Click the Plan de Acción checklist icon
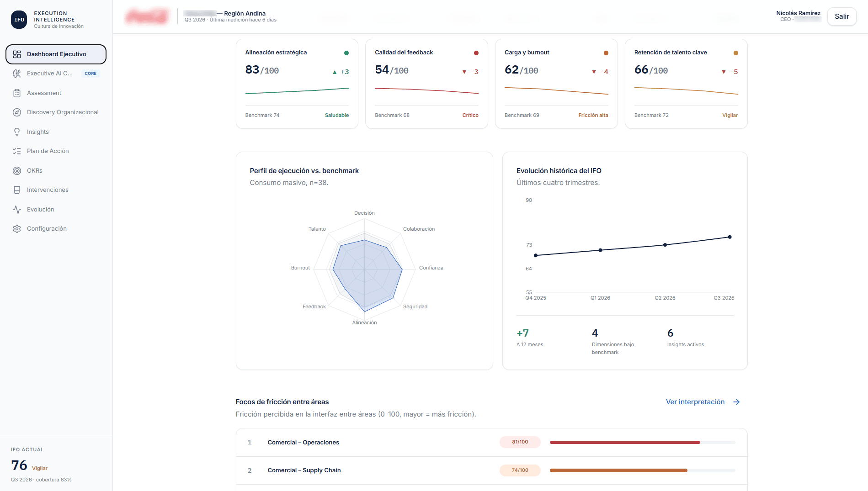This screenshot has width=868, height=491. coord(17,151)
